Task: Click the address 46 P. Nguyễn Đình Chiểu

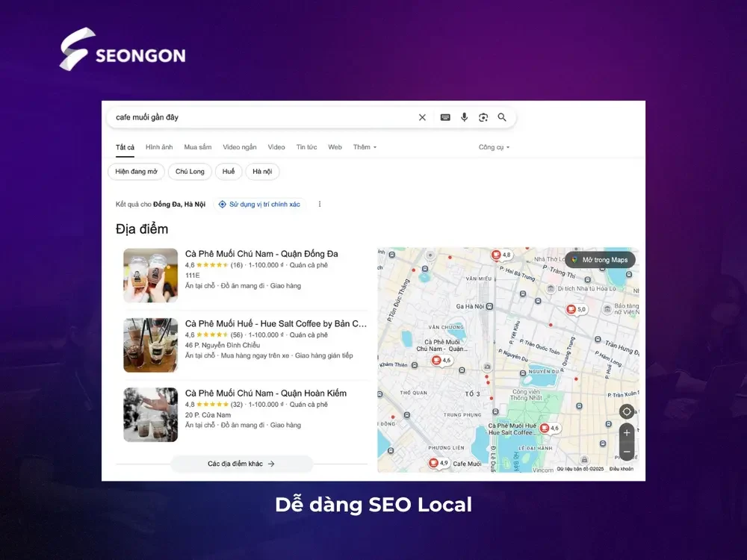Action: click(223, 345)
